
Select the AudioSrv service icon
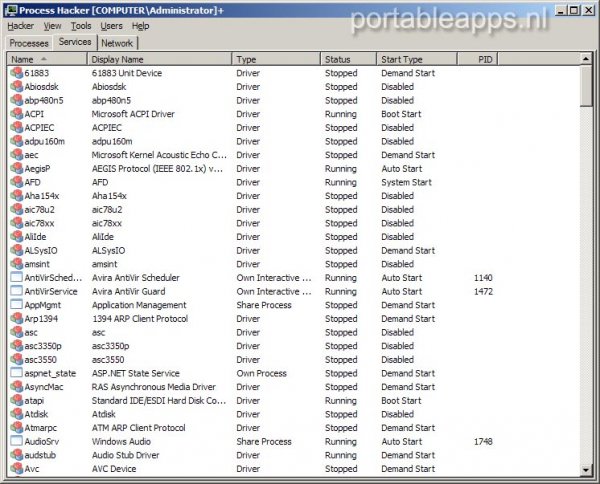[x=16, y=441]
